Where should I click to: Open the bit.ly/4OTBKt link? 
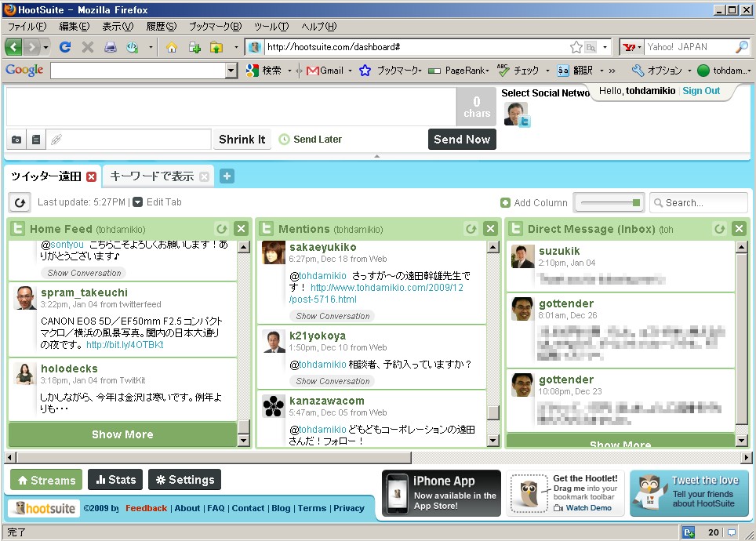pos(125,345)
